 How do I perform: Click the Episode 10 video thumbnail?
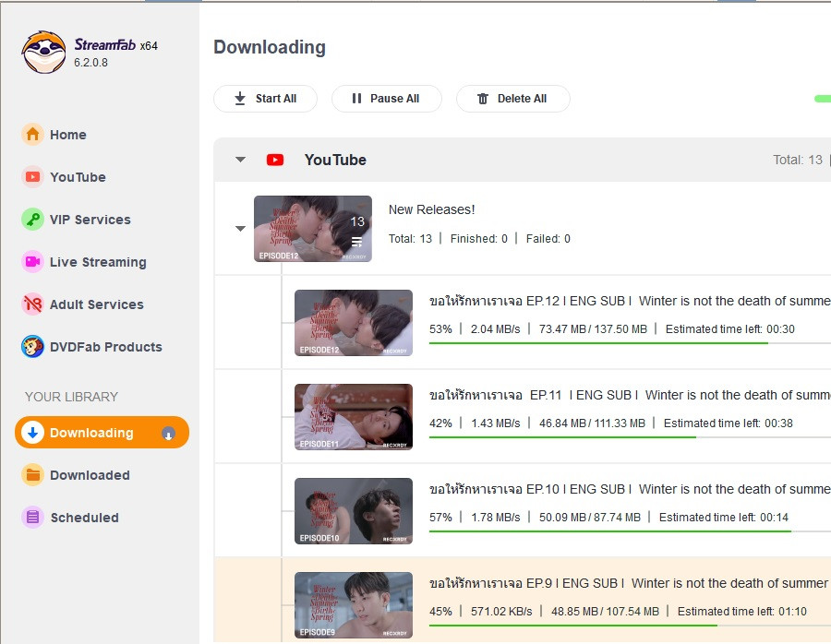click(353, 510)
